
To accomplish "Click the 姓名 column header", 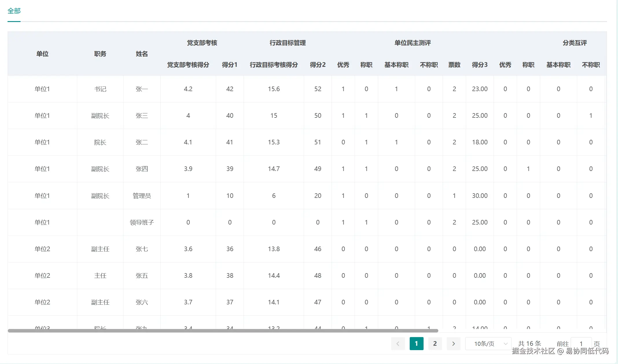I will point(142,54).
